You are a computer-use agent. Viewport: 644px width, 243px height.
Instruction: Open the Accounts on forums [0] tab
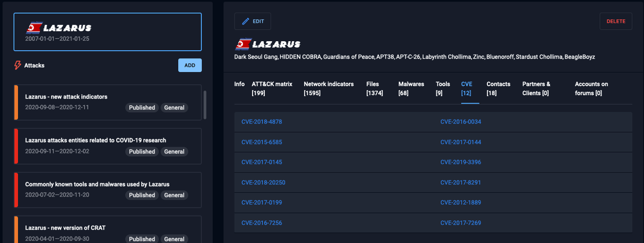[x=591, y=89]
